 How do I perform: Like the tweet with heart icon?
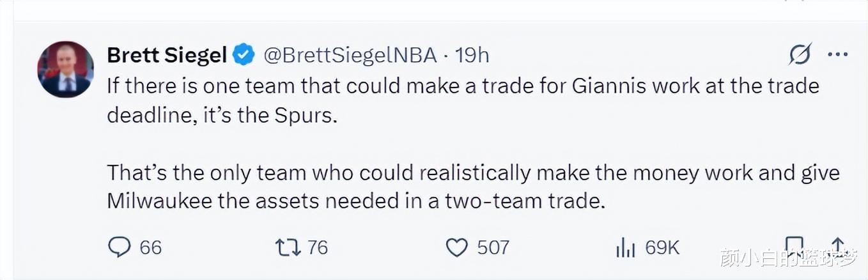click(456, 247)
